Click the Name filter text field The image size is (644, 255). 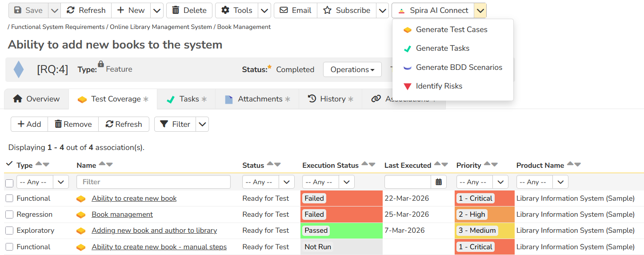(153, 182)
